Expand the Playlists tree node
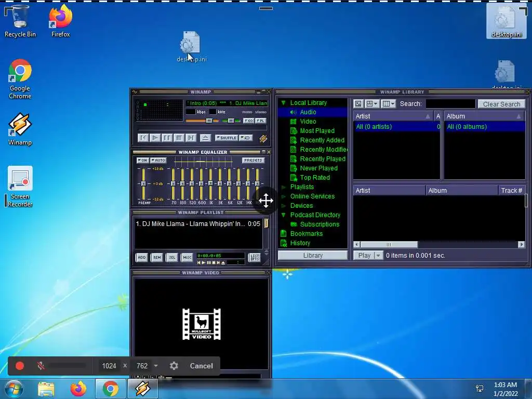 tap(284, 187)
